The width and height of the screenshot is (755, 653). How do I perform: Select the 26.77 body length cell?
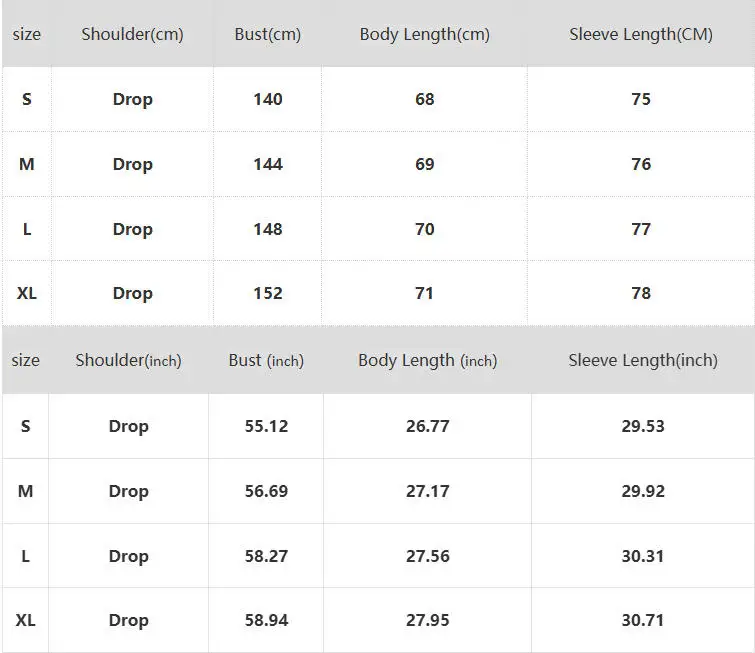[428, 426]
